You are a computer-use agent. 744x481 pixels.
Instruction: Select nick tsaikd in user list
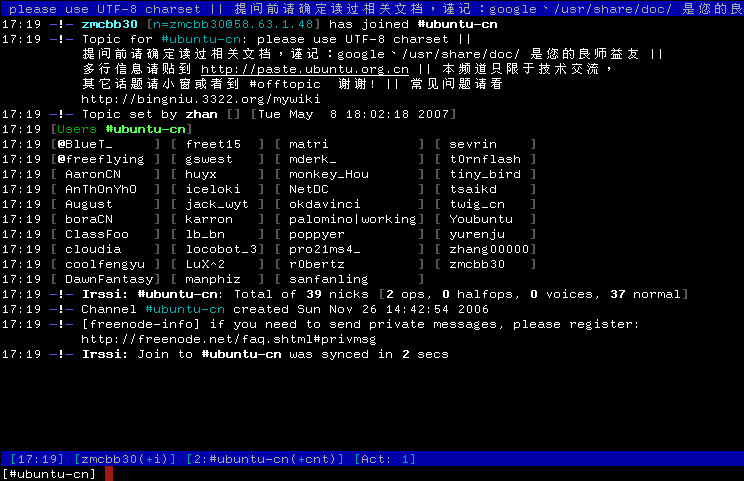pos(473,189)
